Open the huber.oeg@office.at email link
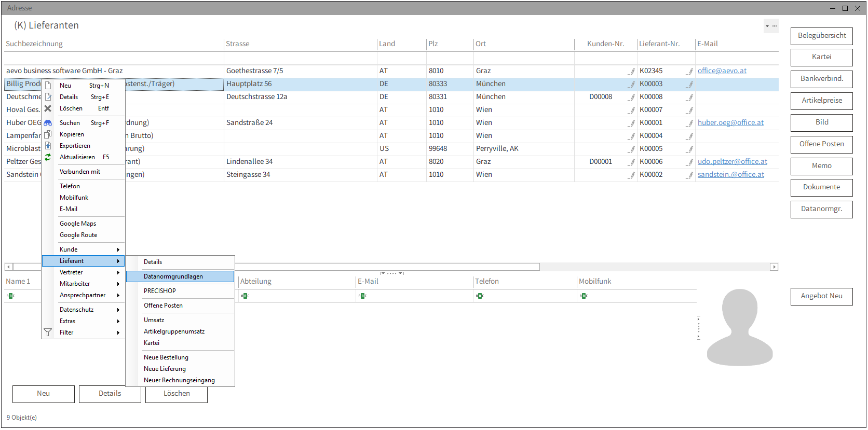The height and width of the screenshot is (430, 868). 730,123
